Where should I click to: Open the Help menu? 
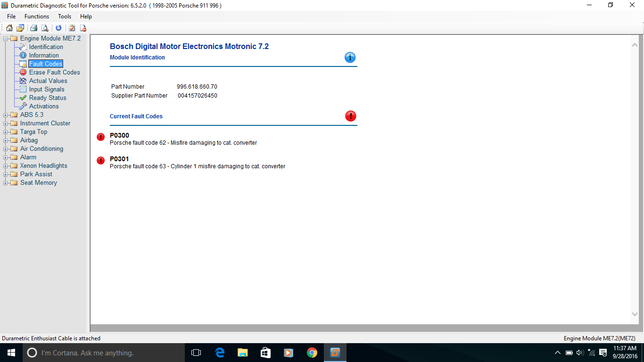click(x=86, y=16)
